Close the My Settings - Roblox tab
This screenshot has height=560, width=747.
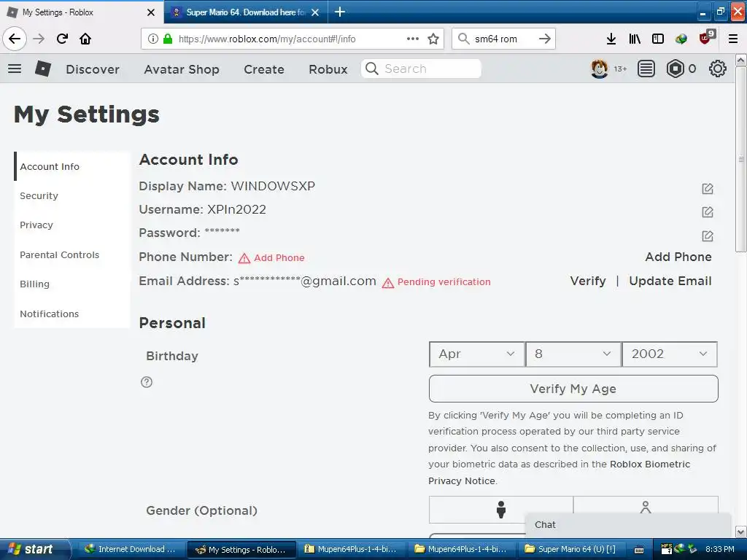[151, 12]
